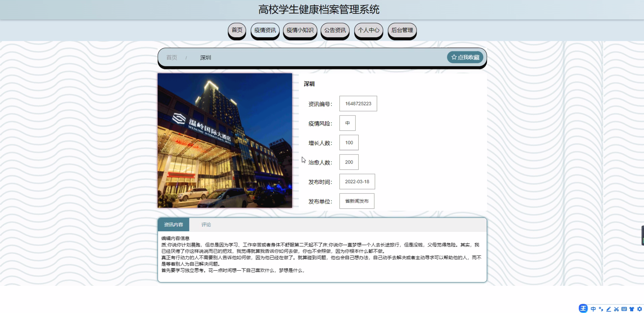Open the IME logo icon in the input toolbar
The width and height of the screenshot is (644, 313).
click(x=583, y=309)
